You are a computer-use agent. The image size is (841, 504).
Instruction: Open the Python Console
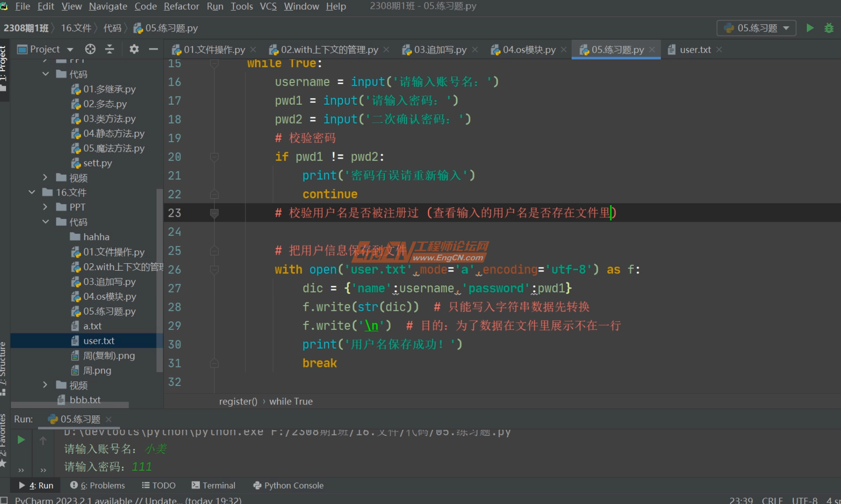(x=288, y=485)
